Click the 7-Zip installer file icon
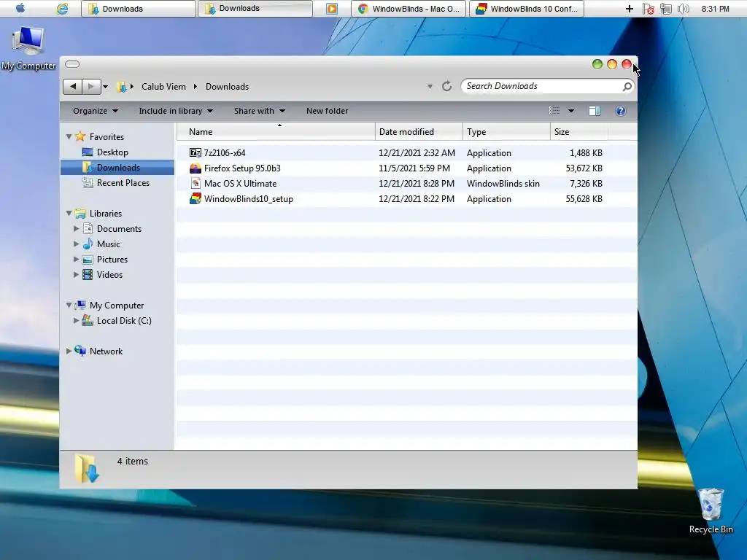This screenshot has height=560, width=747. [196, 153]
